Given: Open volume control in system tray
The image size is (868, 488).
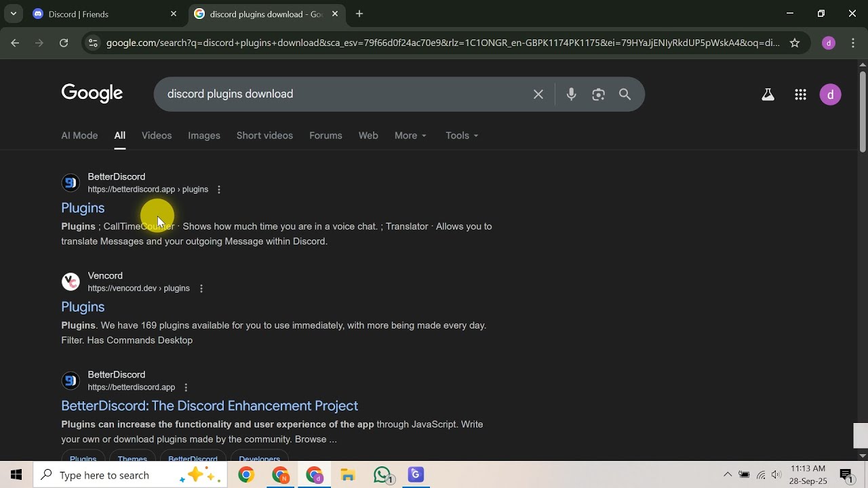Looking at the screenshot, I should [x=776, y=475].
